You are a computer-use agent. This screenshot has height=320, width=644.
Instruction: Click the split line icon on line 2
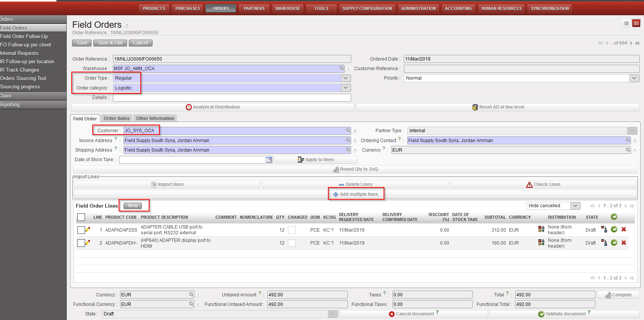(604, 243)
